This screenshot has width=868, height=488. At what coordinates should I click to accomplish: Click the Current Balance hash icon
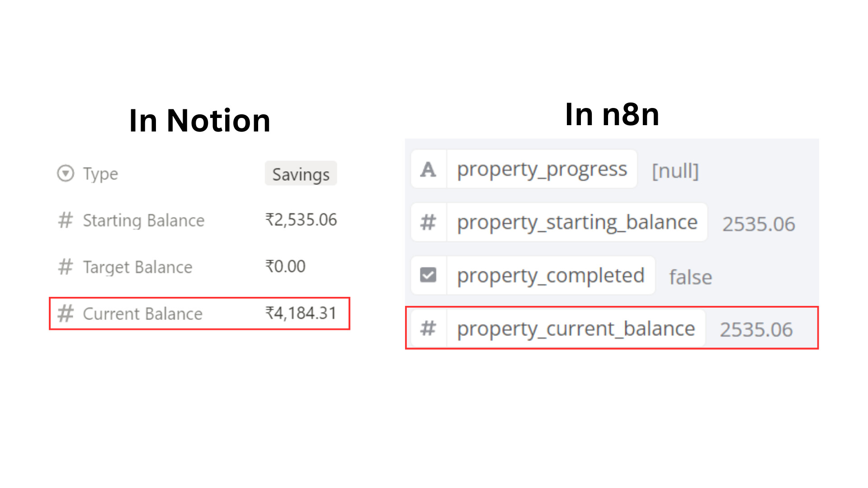(x=66, y=314)
